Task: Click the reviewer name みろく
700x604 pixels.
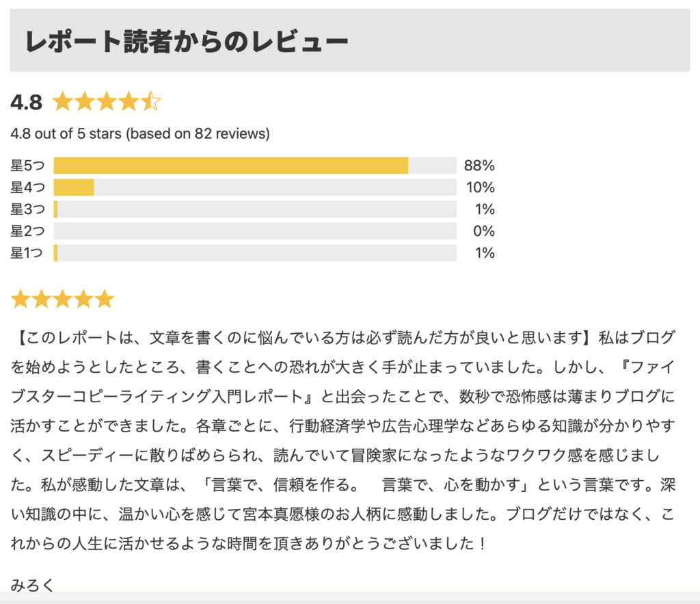Action: pos(32,585)
